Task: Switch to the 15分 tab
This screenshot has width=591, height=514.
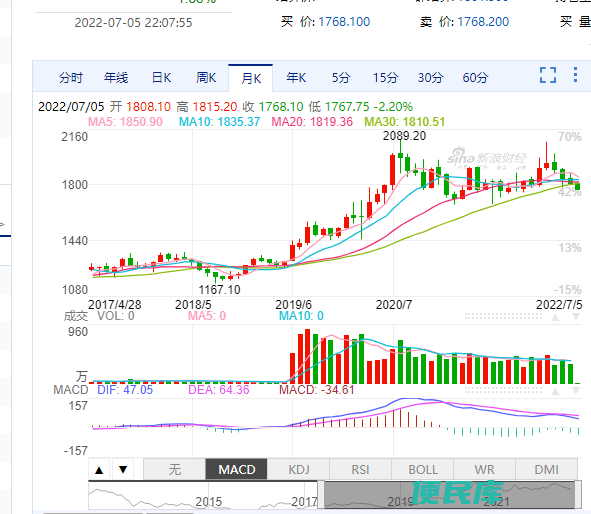Action: [385, 78]
